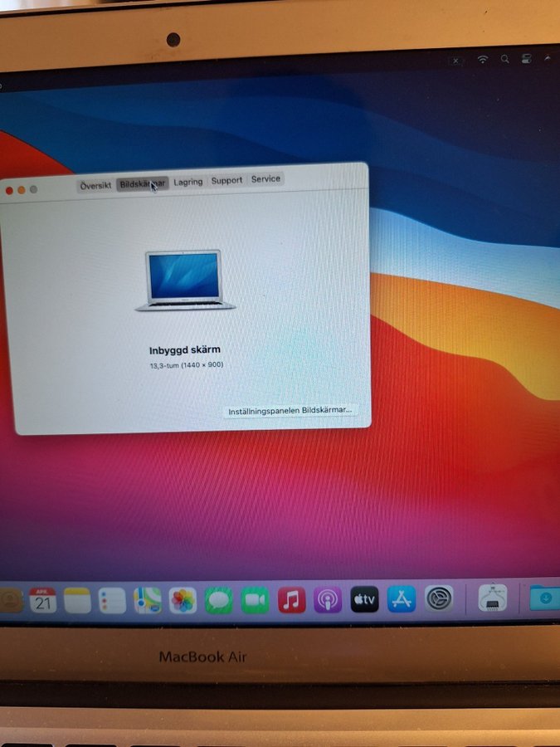This screenshot has height=747, width=560.
Task: Launch FaceTime from the Dock
Action: 256,601
